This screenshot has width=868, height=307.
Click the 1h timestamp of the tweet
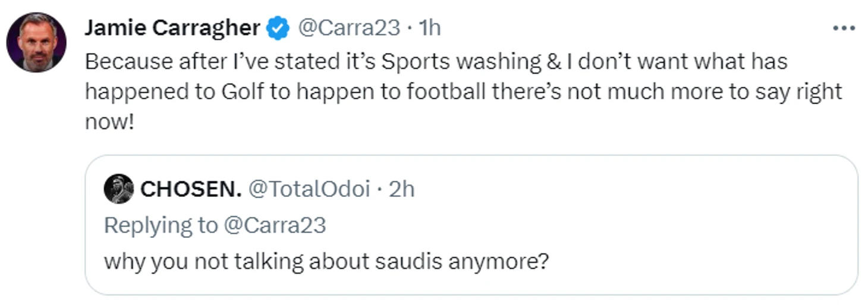429,28
